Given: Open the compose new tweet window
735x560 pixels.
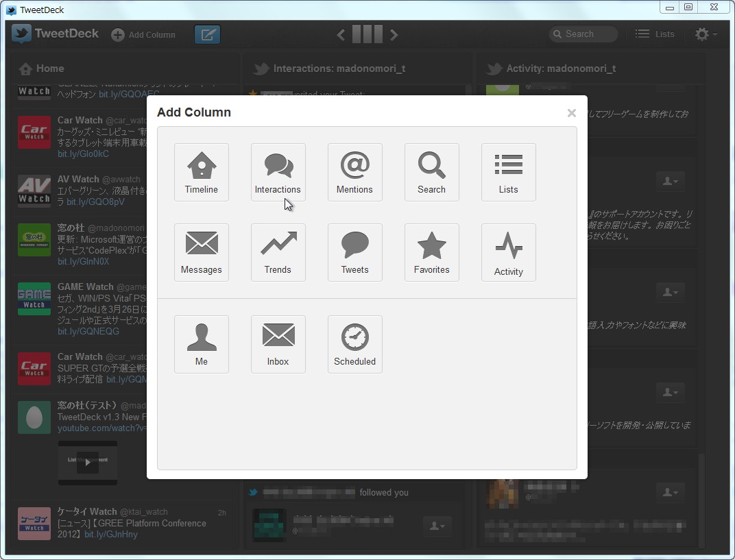Looking at the screenshot, I should pos(207,34).
